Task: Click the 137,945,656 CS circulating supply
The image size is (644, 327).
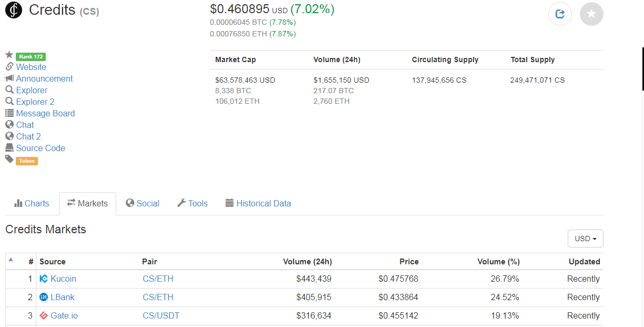Action: [439, 80]
